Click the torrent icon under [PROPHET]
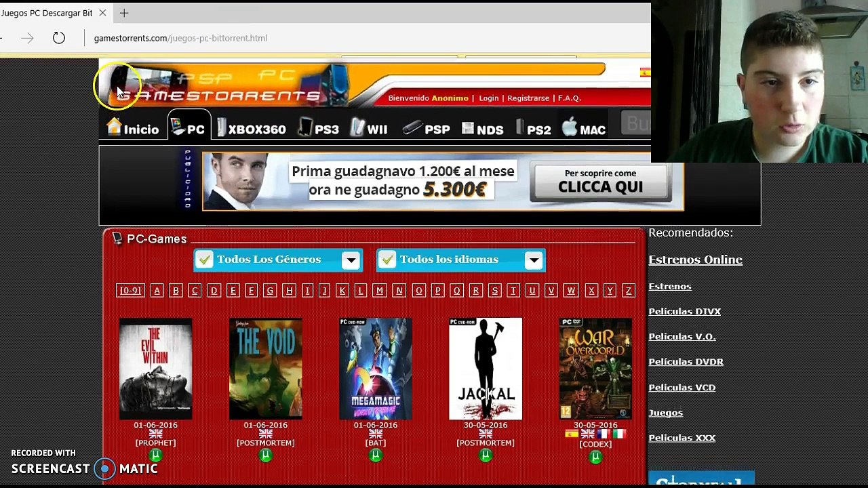This screenshot has width=868, height=488. (155, 455)
